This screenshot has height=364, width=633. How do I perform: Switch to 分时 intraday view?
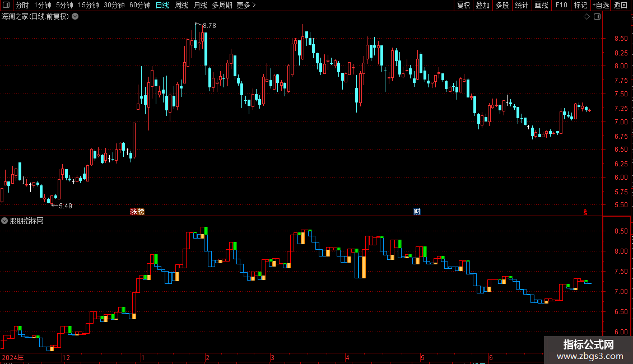[22, 5]
